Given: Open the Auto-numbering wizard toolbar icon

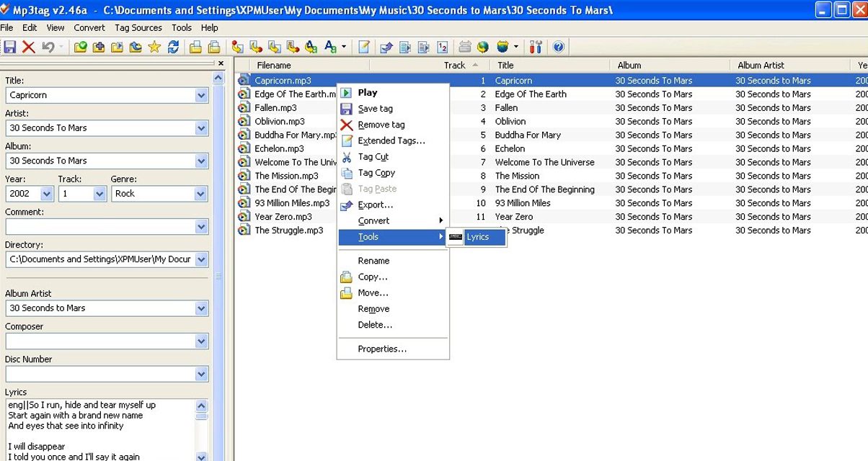Looking at the screenshot, I should [x=443, y=47].
